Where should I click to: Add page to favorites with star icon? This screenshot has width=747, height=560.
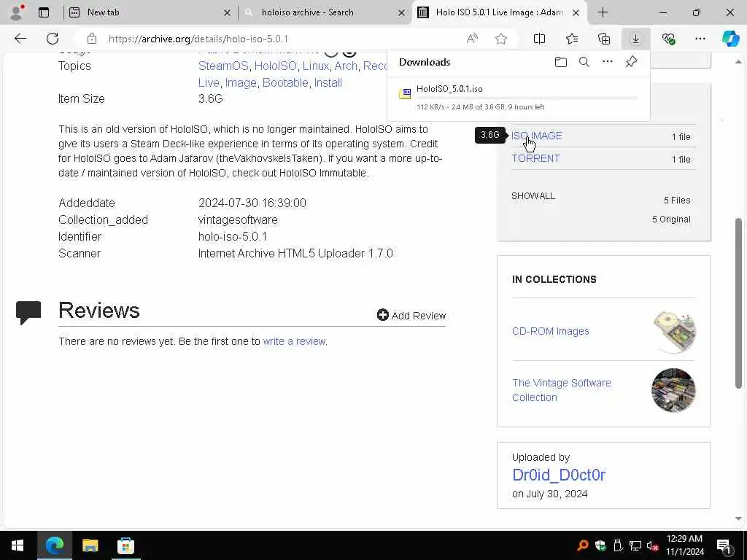point(500,39)
